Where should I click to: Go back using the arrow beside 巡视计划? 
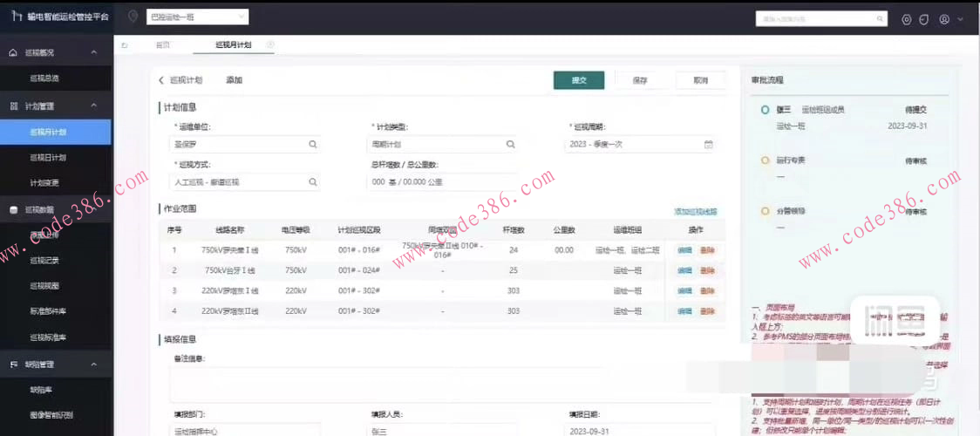click(x=160, y=80)
